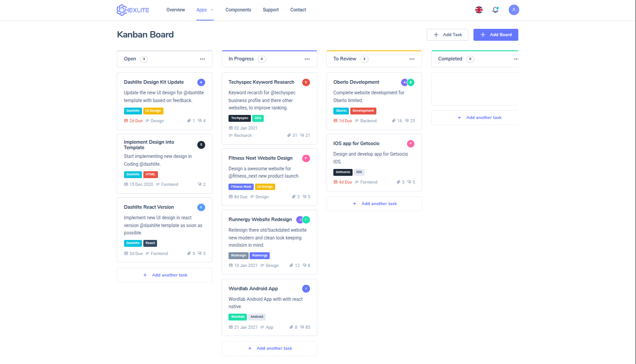Click the attachment icon on Oberlo Development
This screenshot has width=636, height=364.
pos(394,121)
